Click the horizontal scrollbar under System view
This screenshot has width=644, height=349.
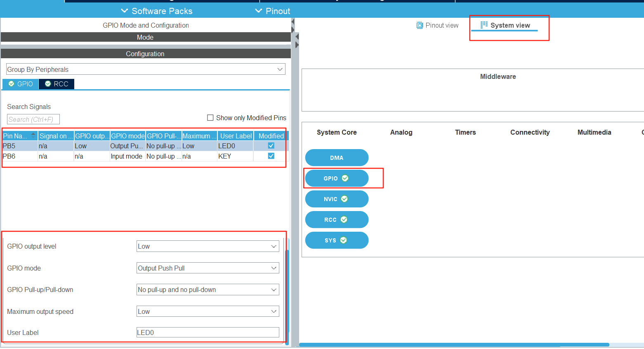tap(454, 344)
